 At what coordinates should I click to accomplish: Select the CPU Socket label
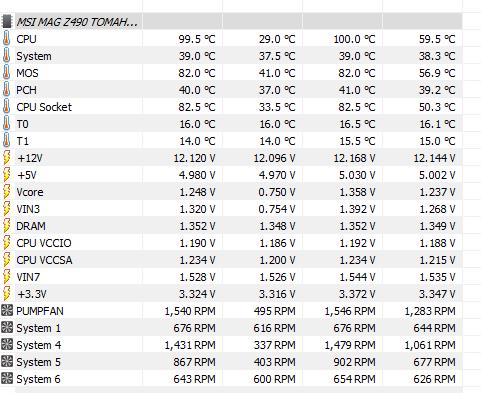click(44, 107)
